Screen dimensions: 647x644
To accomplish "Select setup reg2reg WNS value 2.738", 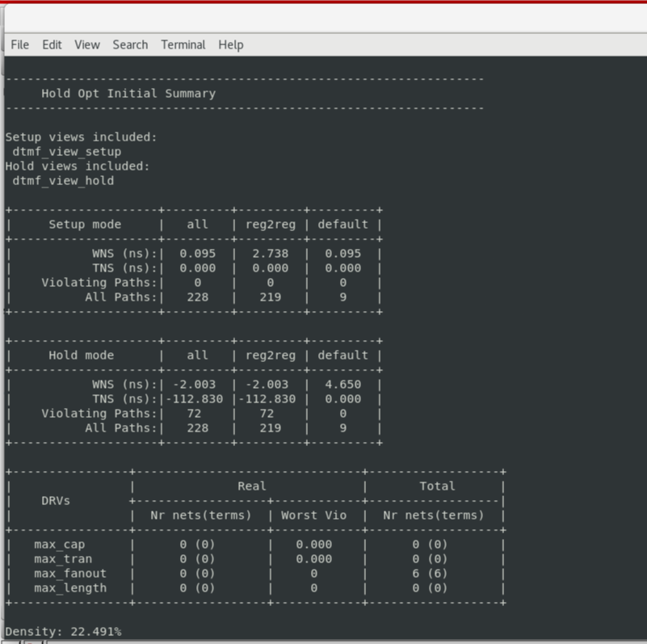I will click(x=271, y=254).
